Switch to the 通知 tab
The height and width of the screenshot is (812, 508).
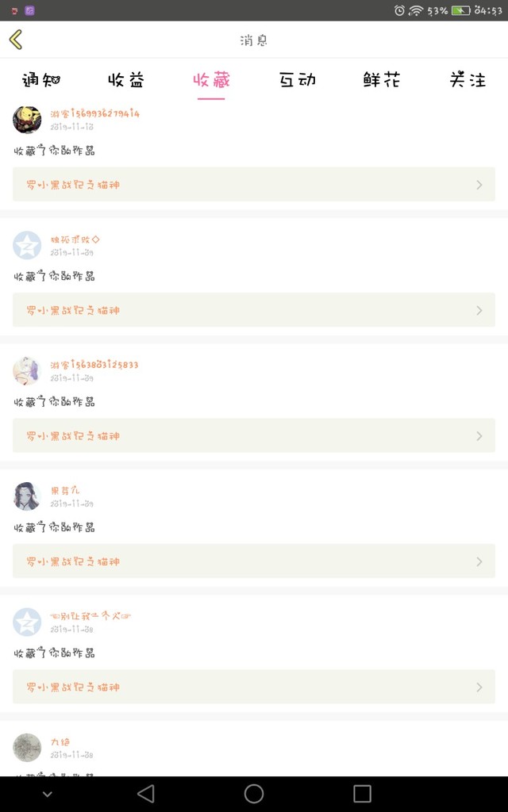click(41, 80)
